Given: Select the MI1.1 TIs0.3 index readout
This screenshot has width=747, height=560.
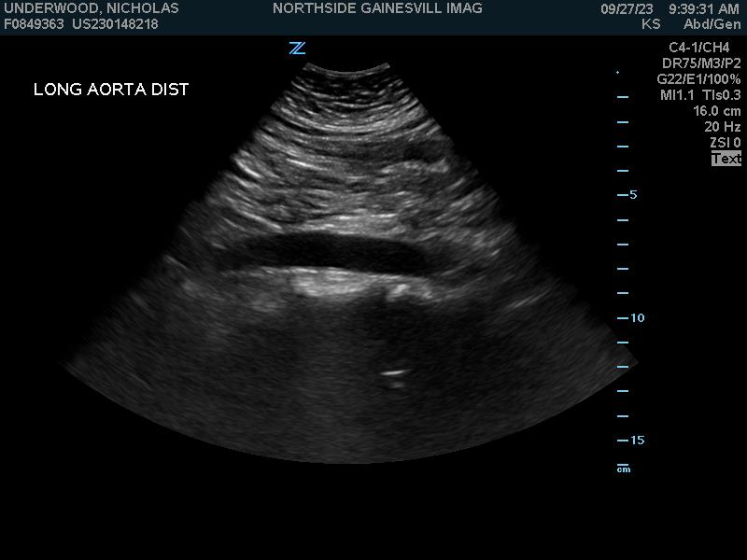Looking at the screenshot, I should pos(700,95).
